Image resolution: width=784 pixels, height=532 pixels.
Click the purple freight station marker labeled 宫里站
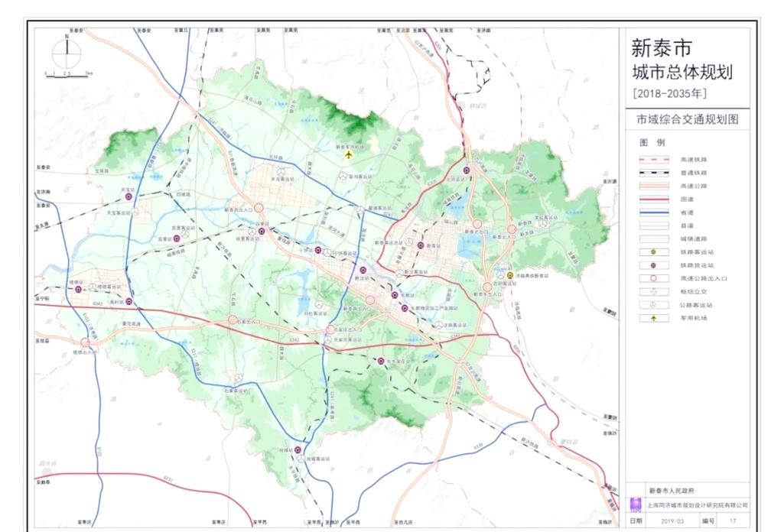click(x=177, y=238)
